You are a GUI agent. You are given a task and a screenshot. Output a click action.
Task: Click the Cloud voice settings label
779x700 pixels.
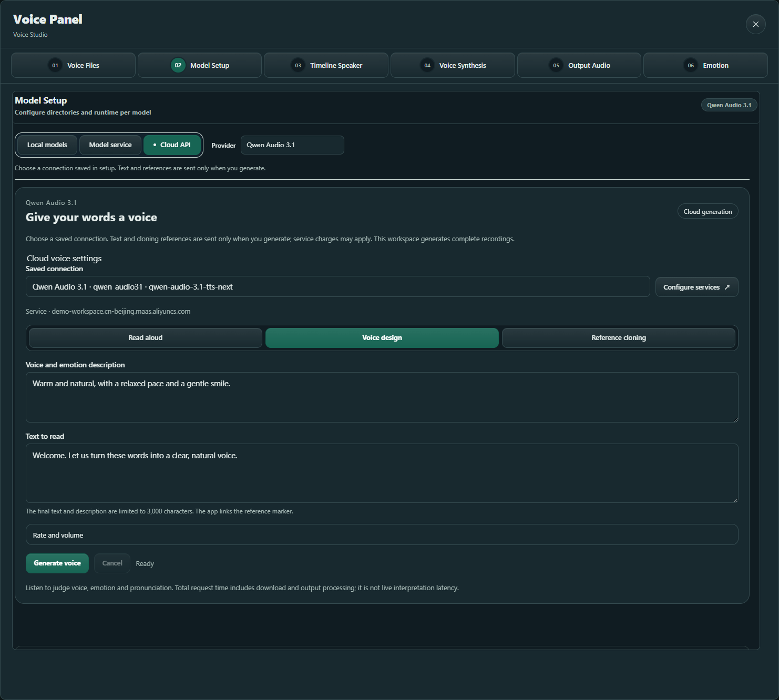pyautogui.click(x=64, y=259)
